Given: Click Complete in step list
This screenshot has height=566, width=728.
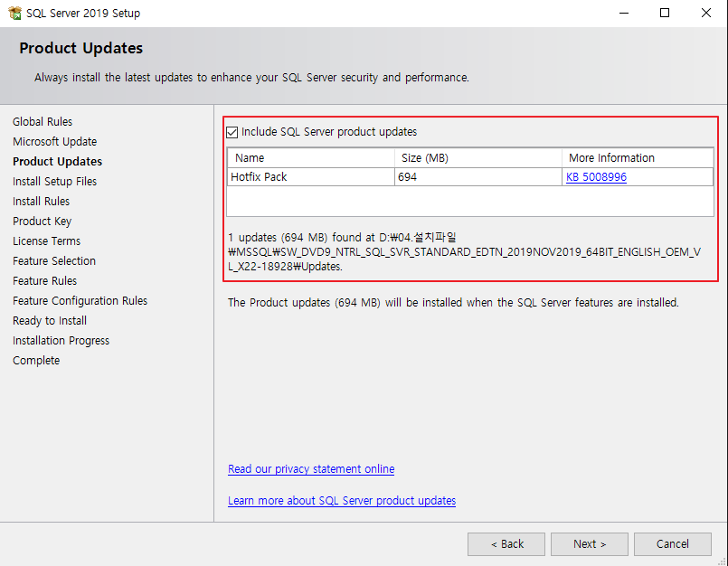Looking at the screenshot, I should point(36,361).
